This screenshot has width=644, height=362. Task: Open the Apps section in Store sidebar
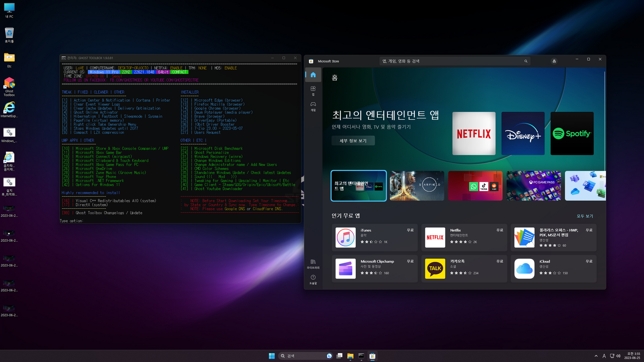pyautogui.click(x=313, y=90)
